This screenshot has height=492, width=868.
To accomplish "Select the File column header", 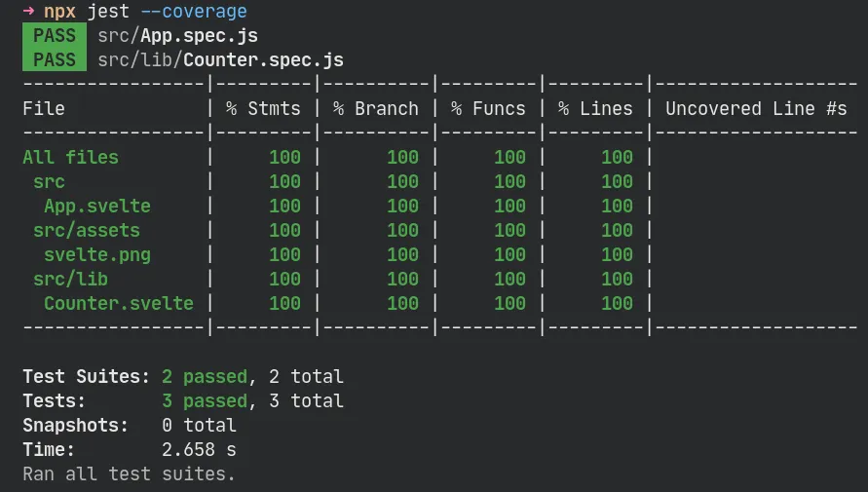I will pos(44,109).
